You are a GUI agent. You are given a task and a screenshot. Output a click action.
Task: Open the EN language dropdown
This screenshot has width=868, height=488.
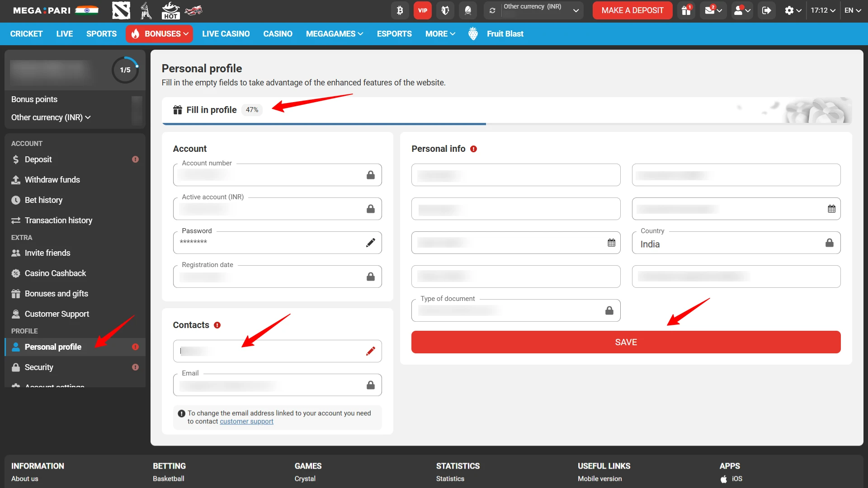(853, 10)
